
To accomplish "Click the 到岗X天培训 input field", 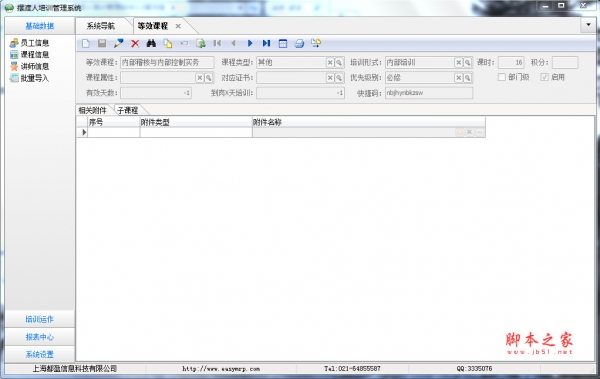I will click(x=300, y=93).
